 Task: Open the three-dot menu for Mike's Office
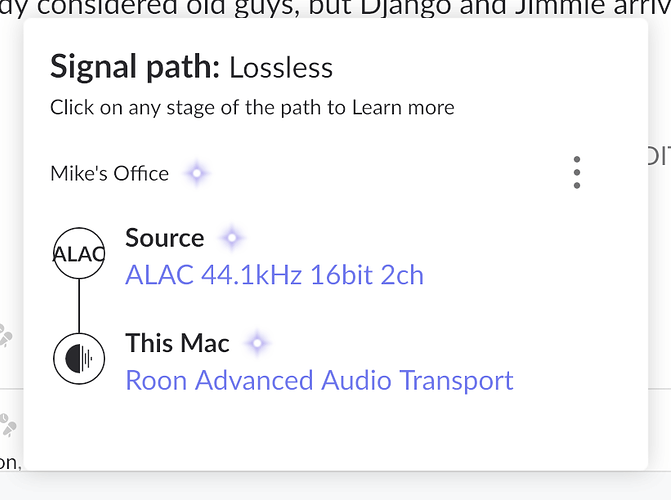point(577,173)
